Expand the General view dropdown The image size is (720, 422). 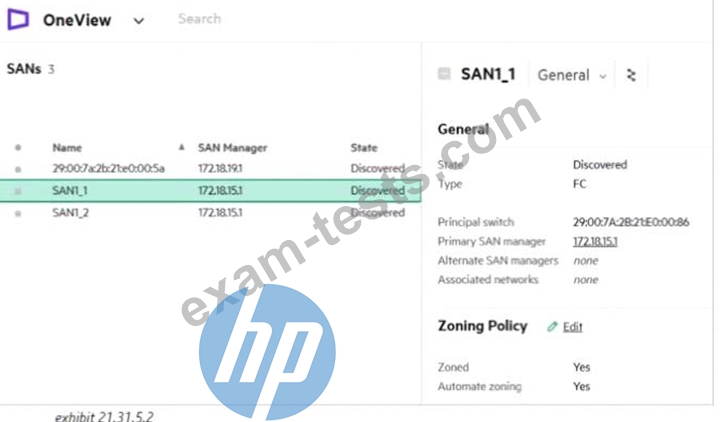[572, 75]
